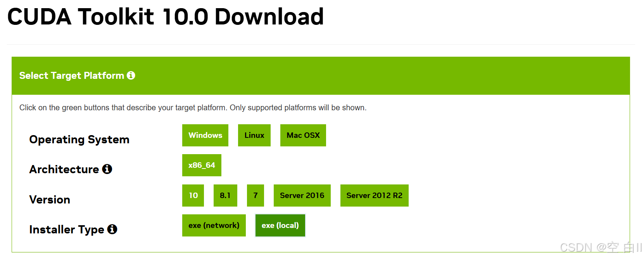Screen dimensions: 644x259
Task: Click the CUDA Toolkit 10.0 Download heading
Action: pos(166,17)
